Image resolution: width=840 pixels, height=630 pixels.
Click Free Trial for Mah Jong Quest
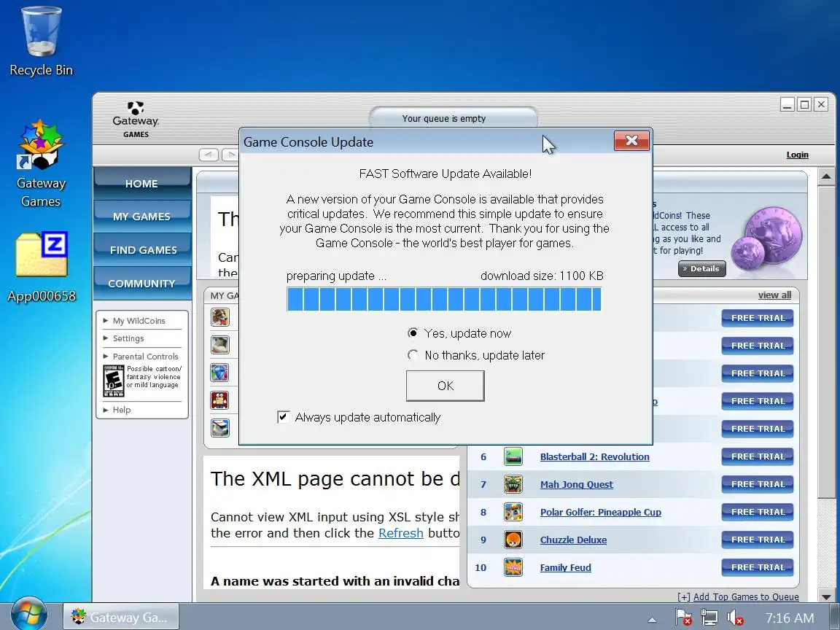(x=758, y=484)
